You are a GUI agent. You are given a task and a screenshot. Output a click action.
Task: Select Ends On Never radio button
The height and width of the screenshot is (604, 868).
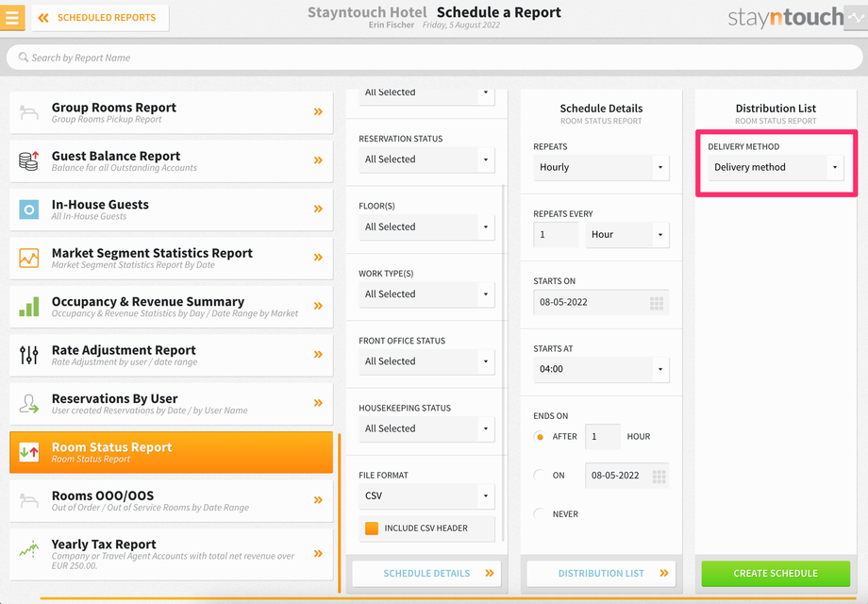pos(540,514)
